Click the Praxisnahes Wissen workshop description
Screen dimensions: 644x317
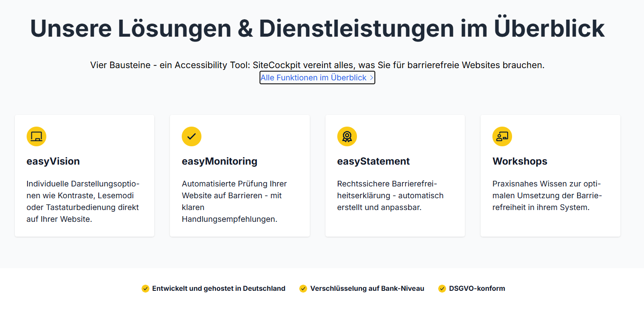(547, 196)
